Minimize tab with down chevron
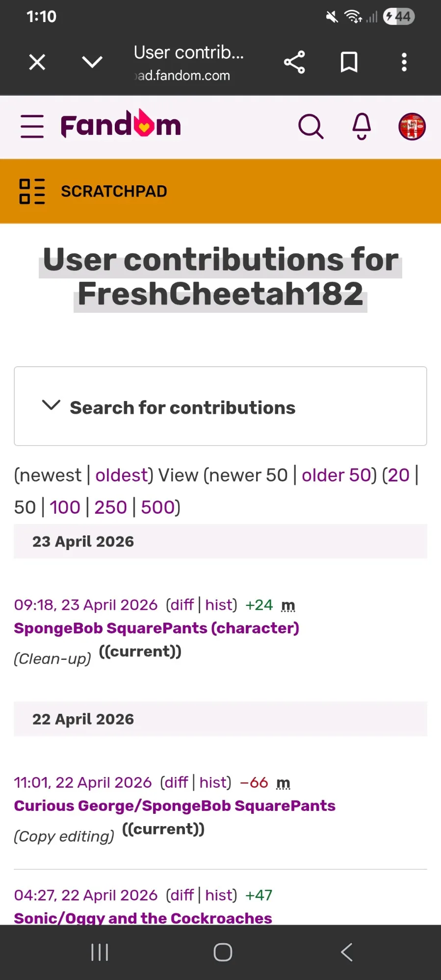Viewport: 441px width, 980px height. [92, 62]
